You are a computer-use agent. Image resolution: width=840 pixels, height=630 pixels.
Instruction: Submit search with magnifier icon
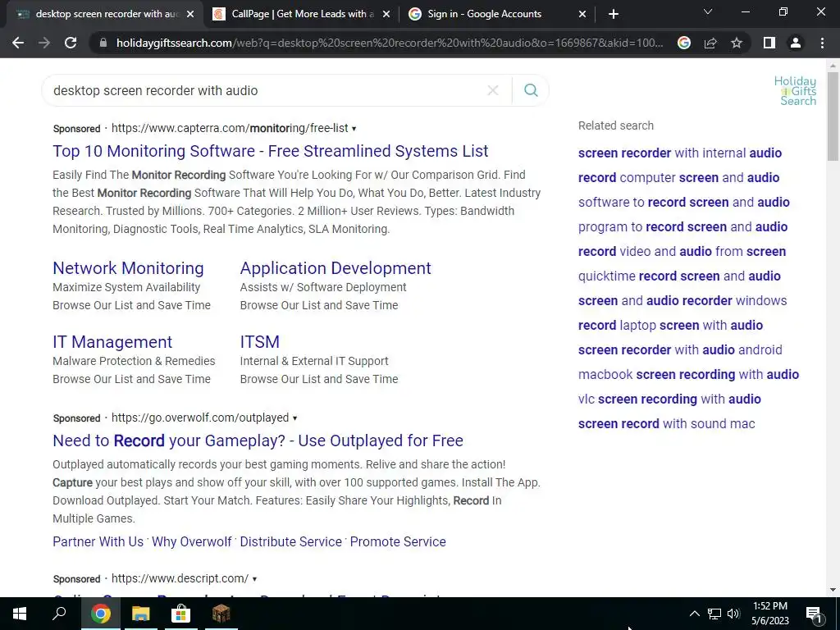(x=531, y=90)
